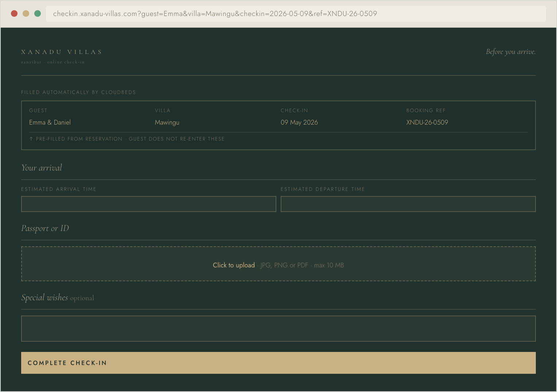Open the passport upload area

click(x=278, y=263)
